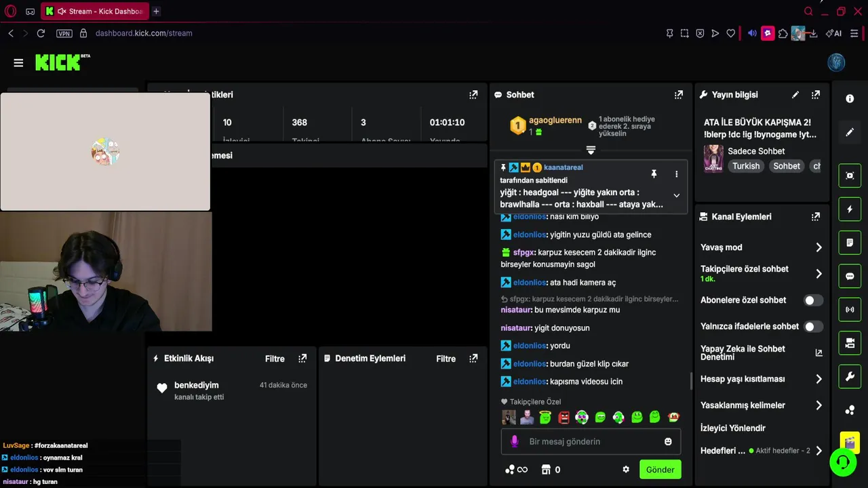Toggle the camera sidebar widget
This screenshot has height=488, width=868.
click(850, 344)
